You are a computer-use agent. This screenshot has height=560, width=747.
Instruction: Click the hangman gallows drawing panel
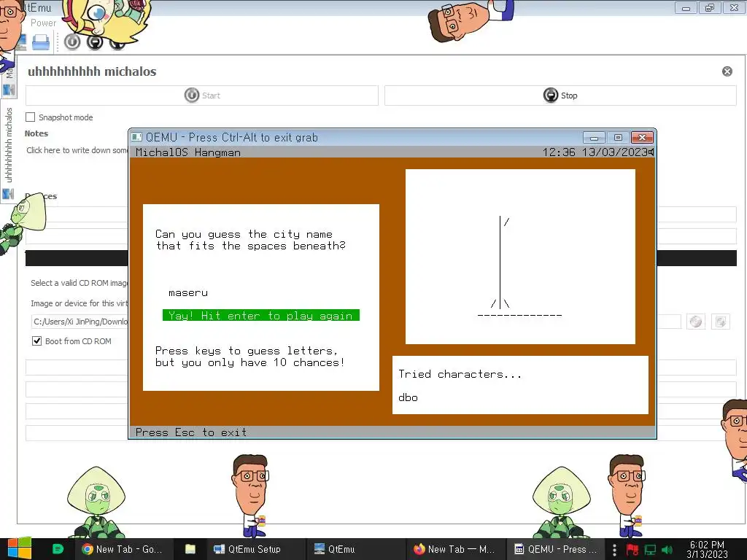[520, 256]
